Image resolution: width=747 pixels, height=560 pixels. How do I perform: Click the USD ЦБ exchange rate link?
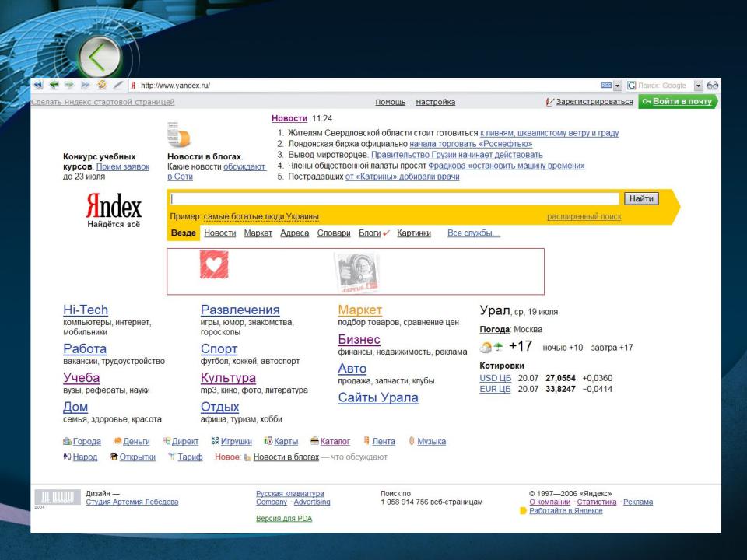(x=496, y=378)
